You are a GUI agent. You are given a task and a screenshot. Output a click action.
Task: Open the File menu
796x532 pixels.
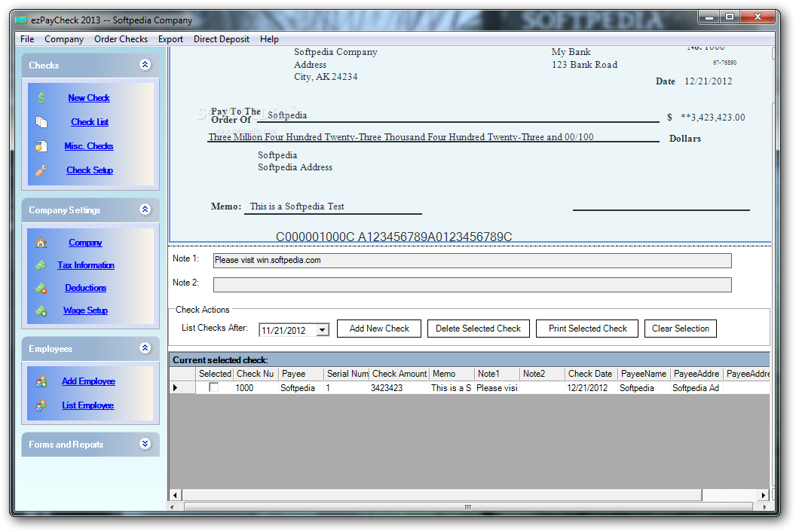click(x=27, y=39)
